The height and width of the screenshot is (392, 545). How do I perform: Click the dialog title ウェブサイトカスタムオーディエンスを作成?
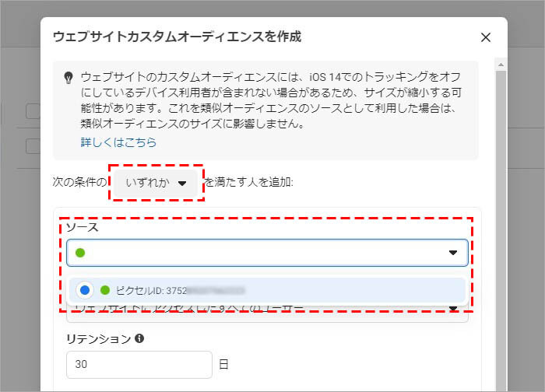point(177,37)
